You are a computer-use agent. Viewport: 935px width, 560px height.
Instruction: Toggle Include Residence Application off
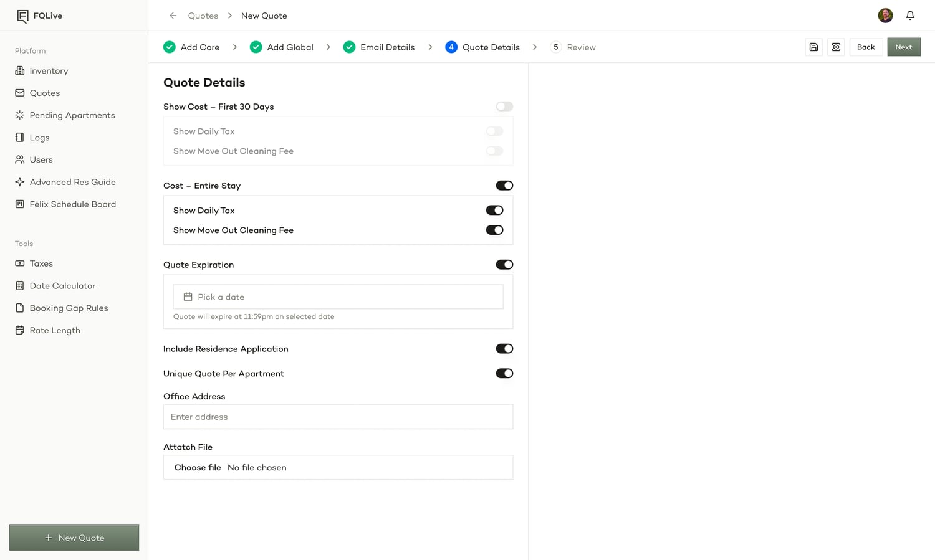(504, 349)
